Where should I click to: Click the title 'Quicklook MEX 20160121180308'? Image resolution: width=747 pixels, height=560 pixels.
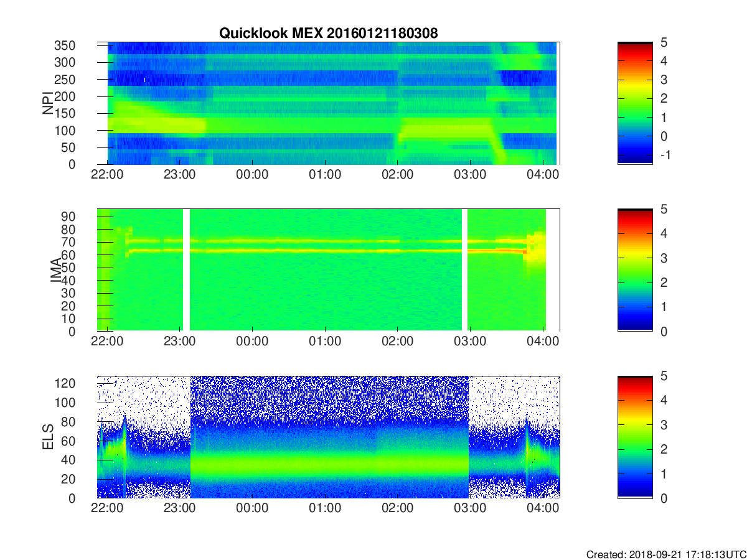(328, 34)
